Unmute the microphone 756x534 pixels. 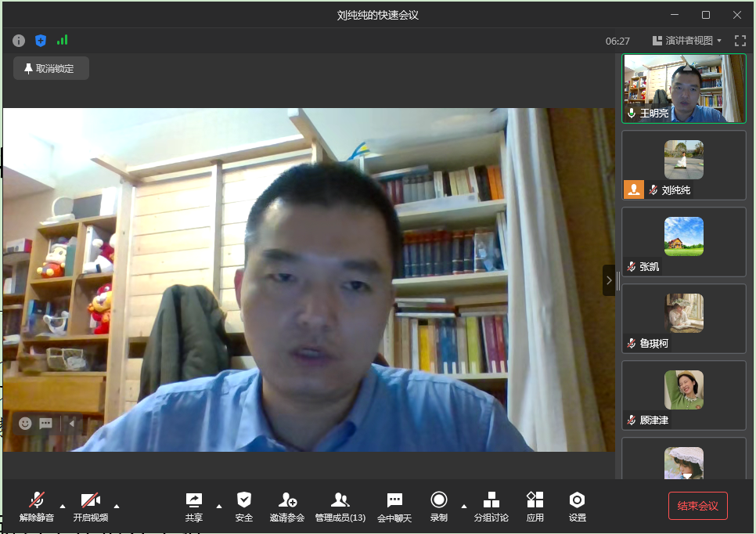pos(37,500)
